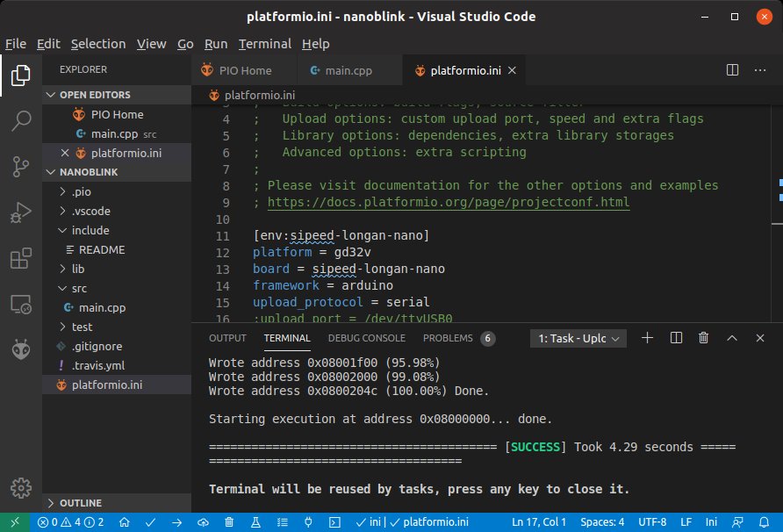The image size is (783, 532).
Task: Click the PlatformIO Upload arrow in status bar
Action: (x=176, y=522)
